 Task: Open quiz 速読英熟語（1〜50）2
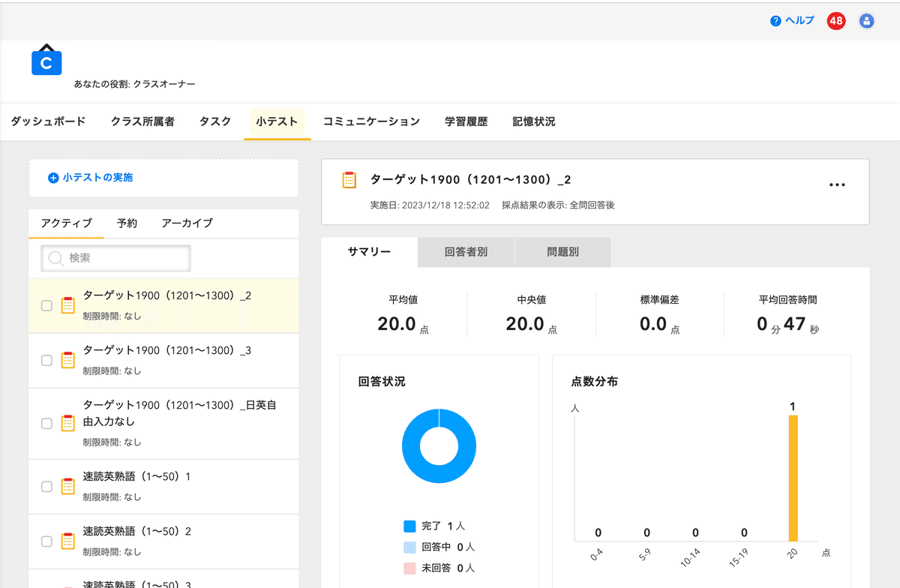click(x=137, y=531)
